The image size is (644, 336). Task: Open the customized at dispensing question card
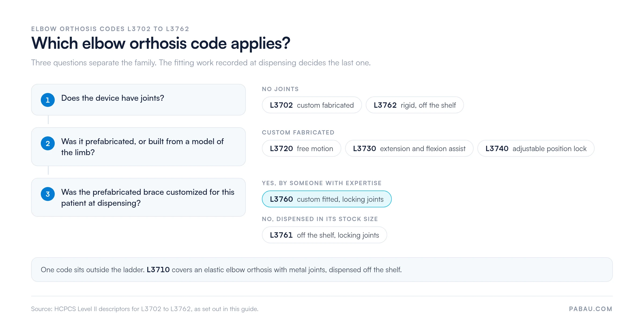click(138, 197)
